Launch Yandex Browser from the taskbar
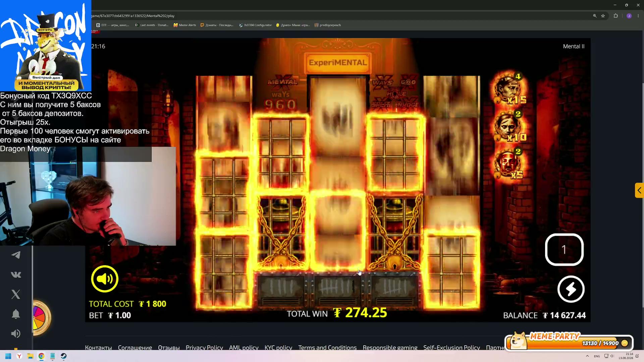This screenshot has width=644, height=362. click(19, 356)
